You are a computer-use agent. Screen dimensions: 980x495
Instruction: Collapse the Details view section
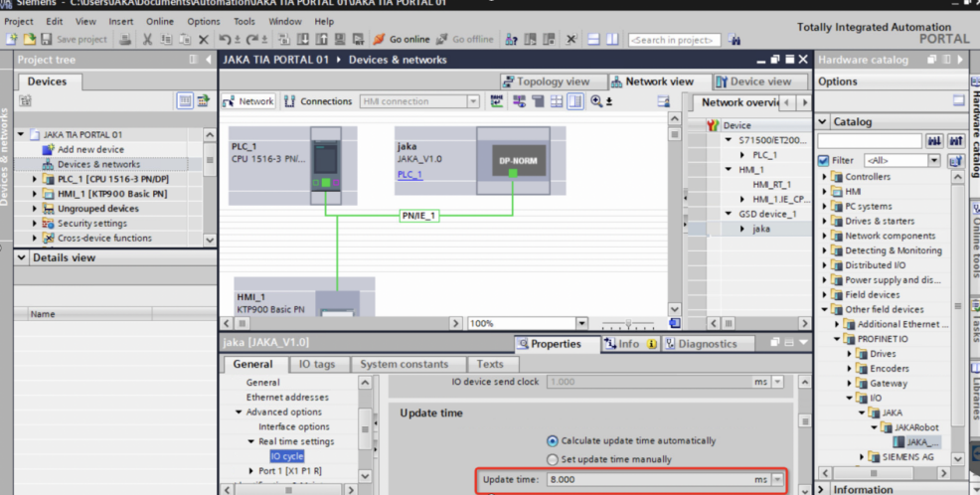coord(21,257)
